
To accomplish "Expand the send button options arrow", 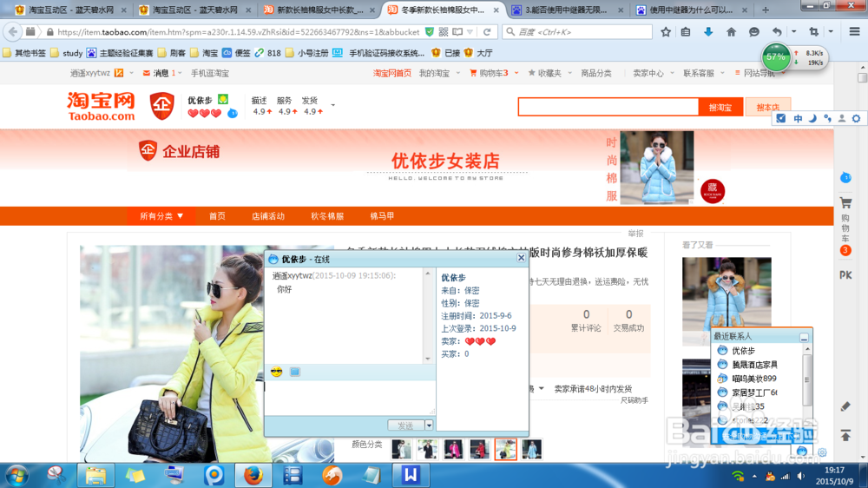I will click(x=429, y=425).
